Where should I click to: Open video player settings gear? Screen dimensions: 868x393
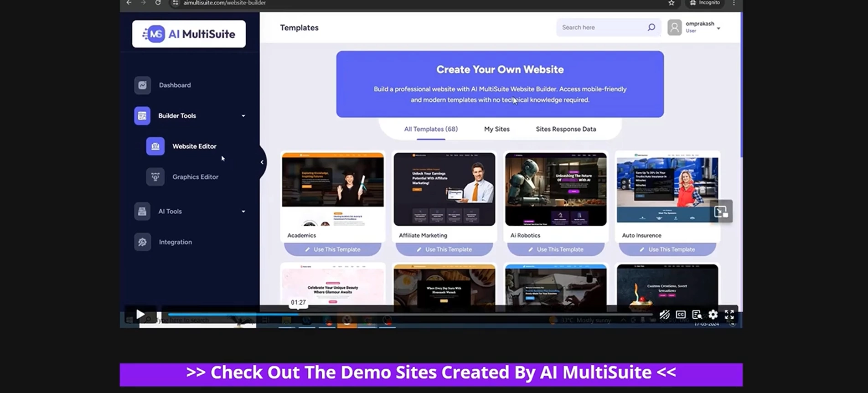click(713, 315)
